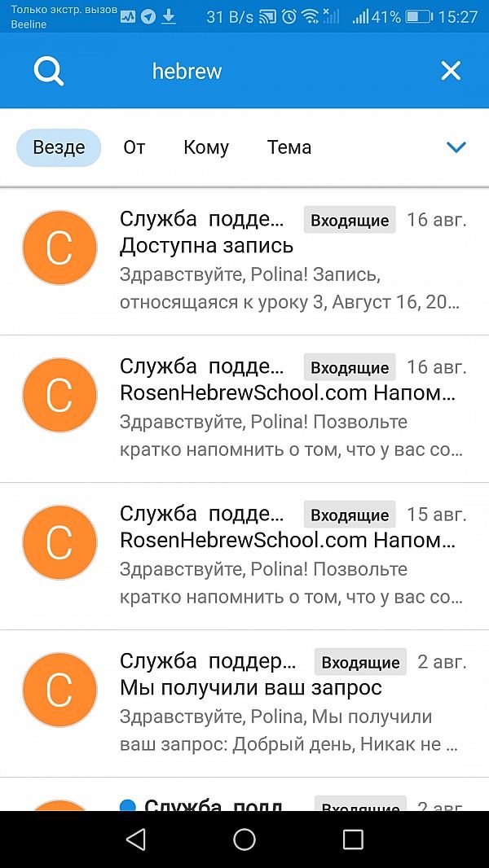Switch to the Кому filter tab
Viewport: 489px width, 868px height.
206,147
